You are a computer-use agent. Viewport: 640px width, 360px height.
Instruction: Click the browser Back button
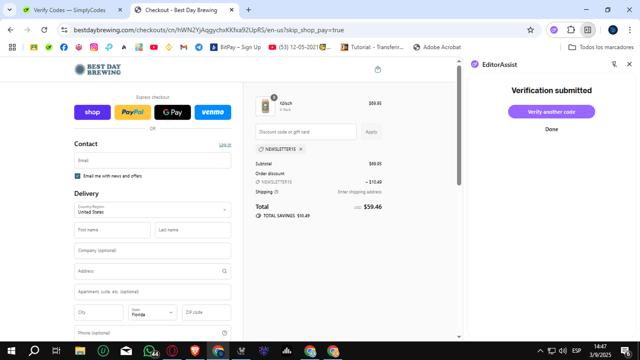click(11, 30)
